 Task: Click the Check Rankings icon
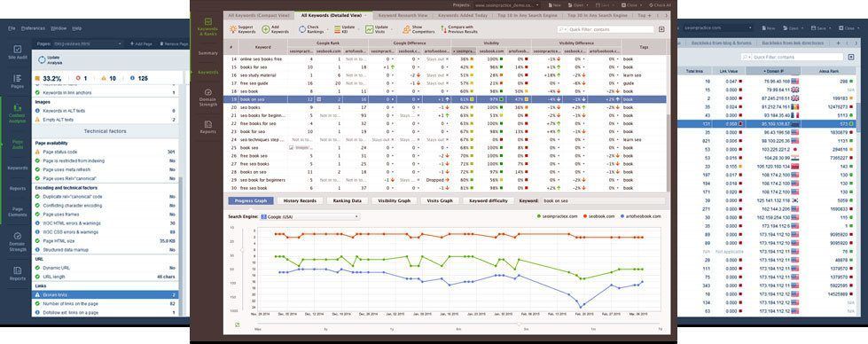coord(302,29)
